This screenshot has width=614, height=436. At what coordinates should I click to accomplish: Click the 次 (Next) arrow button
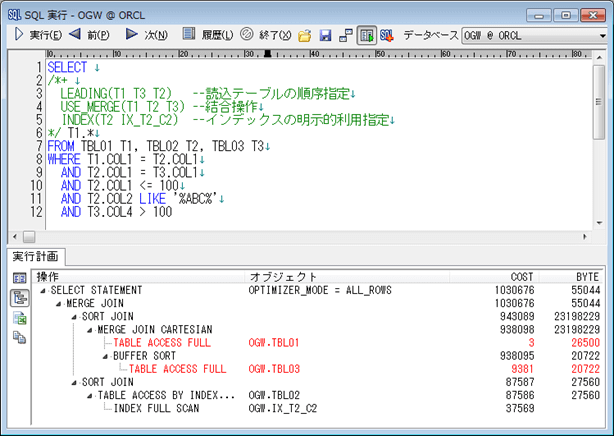147,35
